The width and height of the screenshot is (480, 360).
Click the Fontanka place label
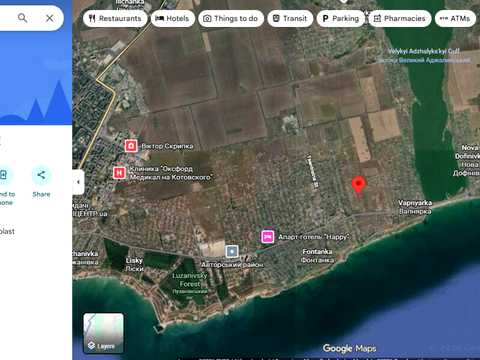[317, 256]
